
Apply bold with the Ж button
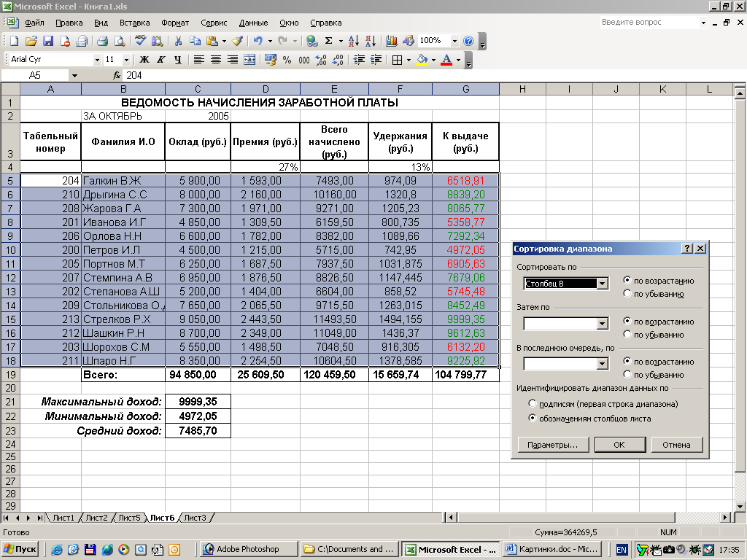point(144,60)
